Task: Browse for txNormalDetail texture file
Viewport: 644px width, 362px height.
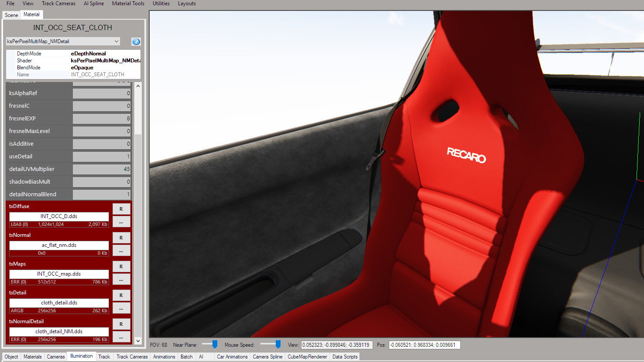Action: tap(121, 337)
